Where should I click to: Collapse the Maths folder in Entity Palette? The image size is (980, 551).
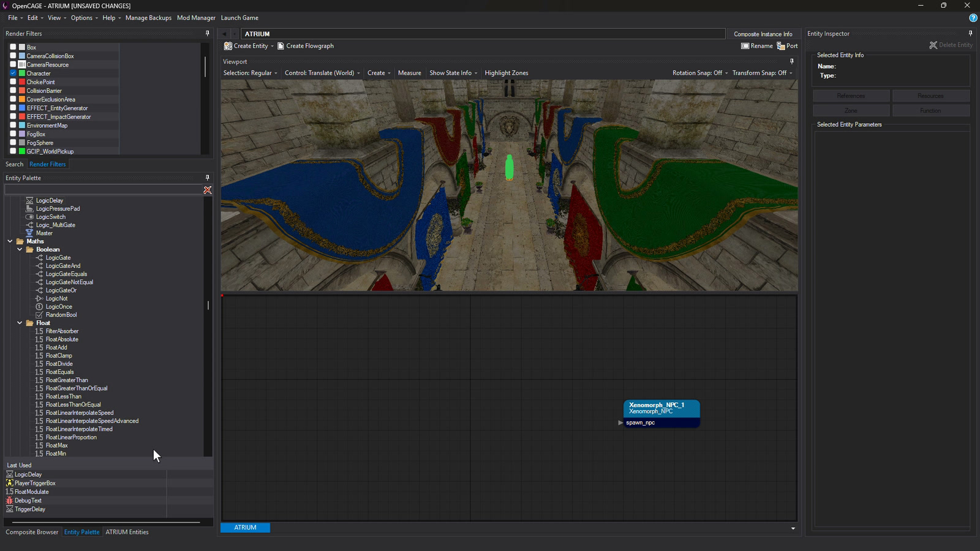10,241
